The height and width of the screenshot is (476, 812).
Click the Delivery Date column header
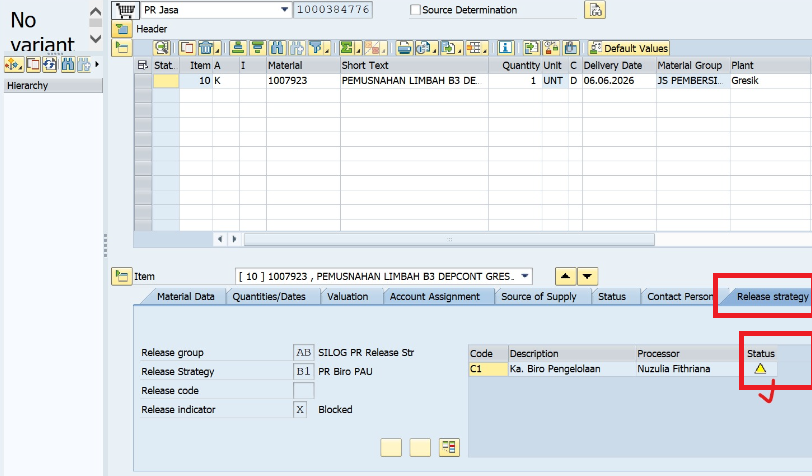(619, 65)
